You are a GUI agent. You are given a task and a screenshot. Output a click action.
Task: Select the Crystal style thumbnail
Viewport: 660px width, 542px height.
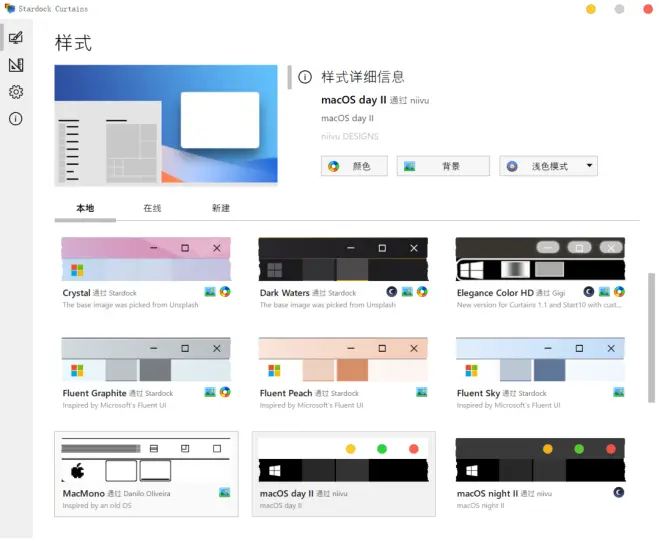click(x=146, y=259)
